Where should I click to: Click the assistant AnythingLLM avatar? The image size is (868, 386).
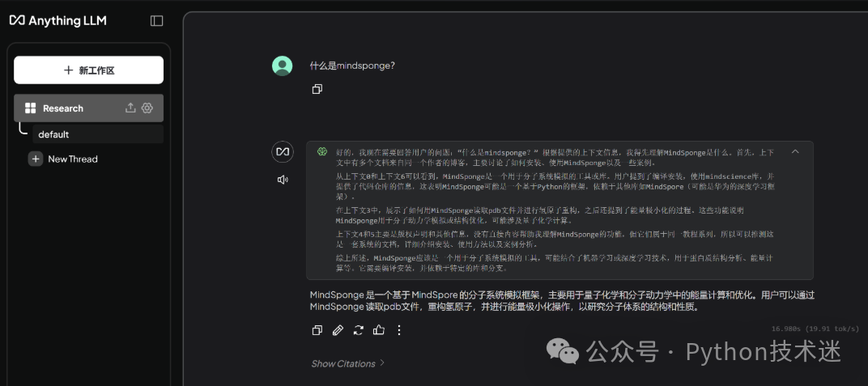coord(283,151)
